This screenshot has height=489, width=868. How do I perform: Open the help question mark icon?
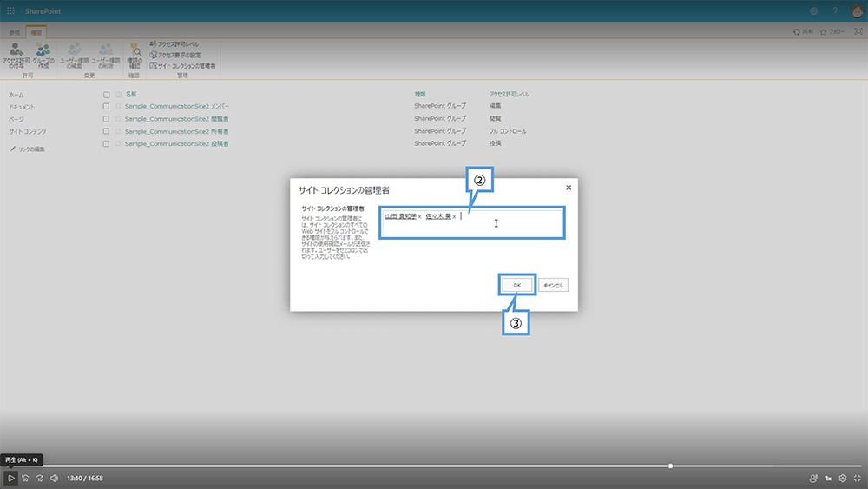pos(835,11)
